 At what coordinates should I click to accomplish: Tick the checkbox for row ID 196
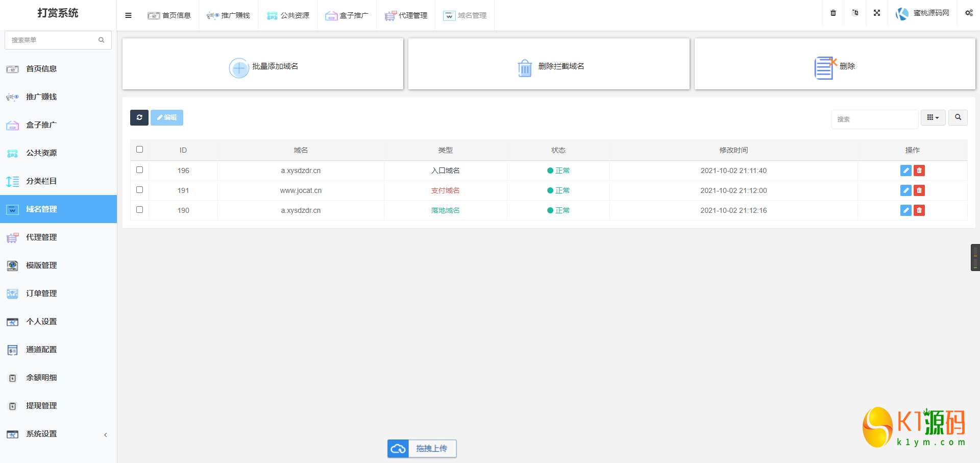[x=139, y=170]
